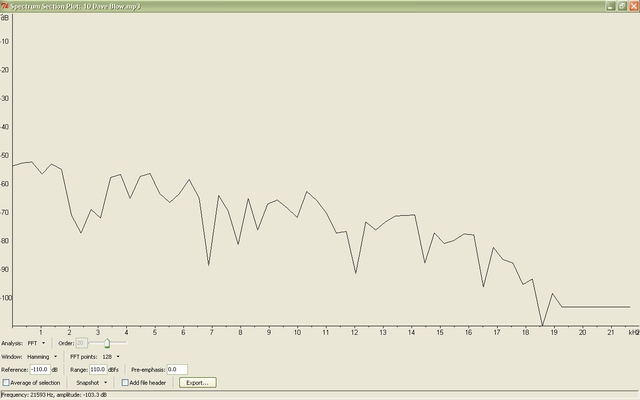This screenshot has width=640, height=400.
Task: Select the Pre-emphasis input field
Action: [177, 369]
